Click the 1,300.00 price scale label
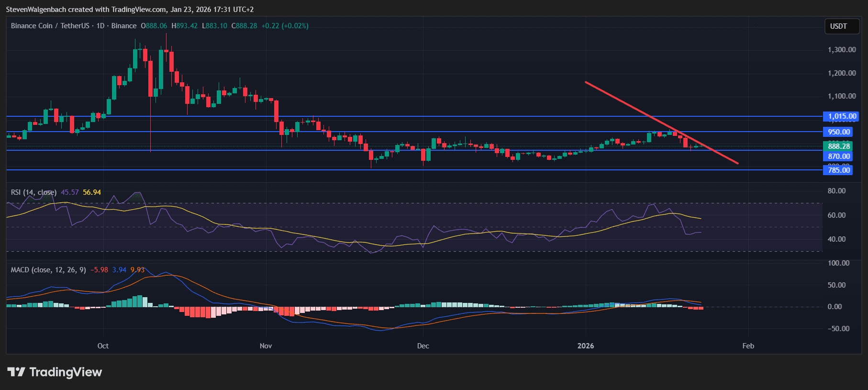Screen dimensions: 868x390 842,50
